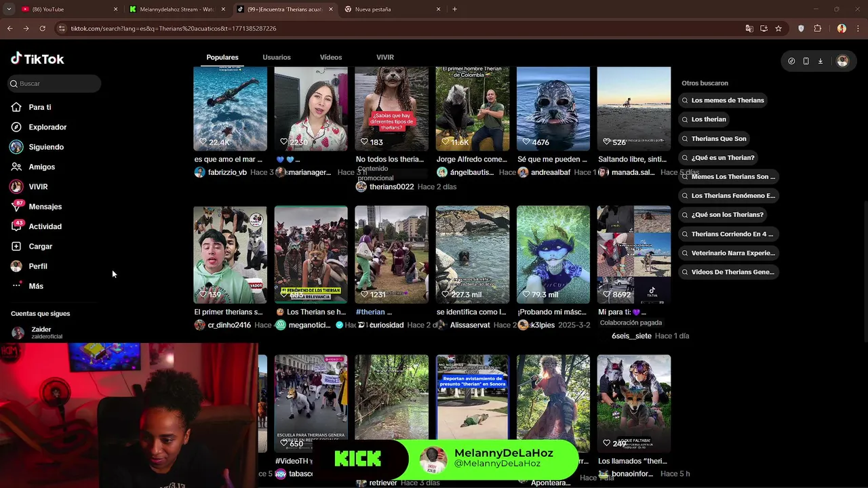Open username 6seis__siete
The width and height of the screenshot is (868, 488).
[631, 336]
